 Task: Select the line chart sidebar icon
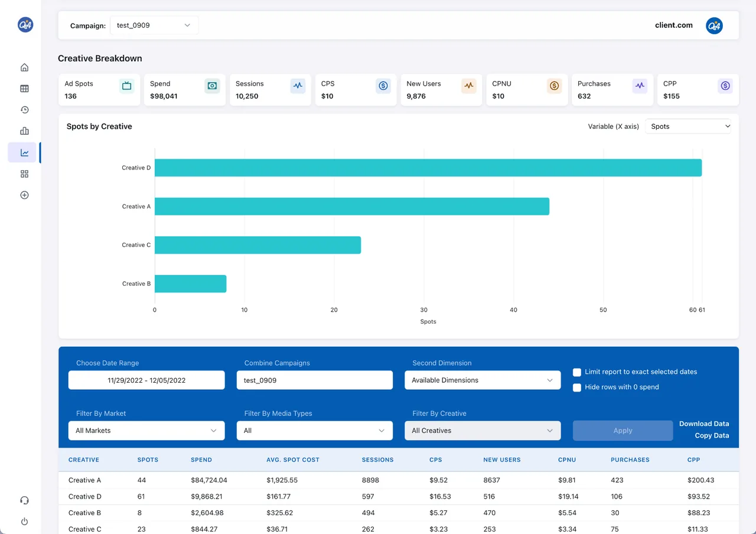click(x=24, y=152)
